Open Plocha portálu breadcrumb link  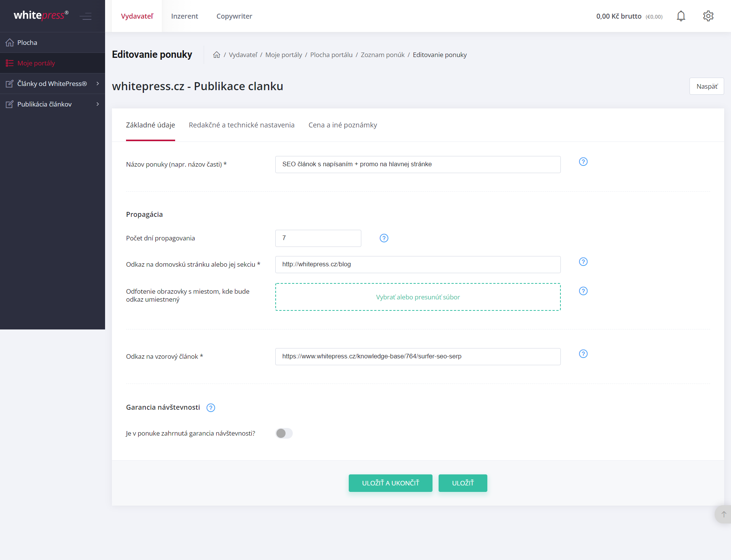pos(331,55)
